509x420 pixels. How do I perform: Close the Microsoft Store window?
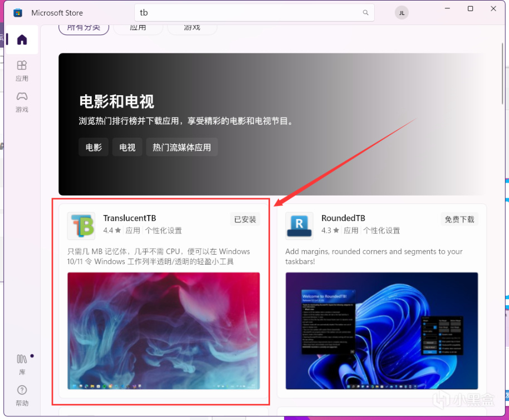(x=493, y=8)
